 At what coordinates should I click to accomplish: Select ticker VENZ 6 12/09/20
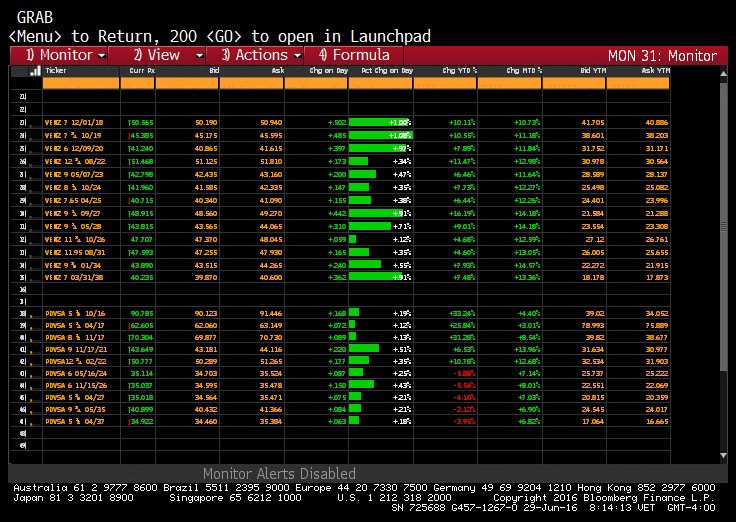(x=74, y=149)
